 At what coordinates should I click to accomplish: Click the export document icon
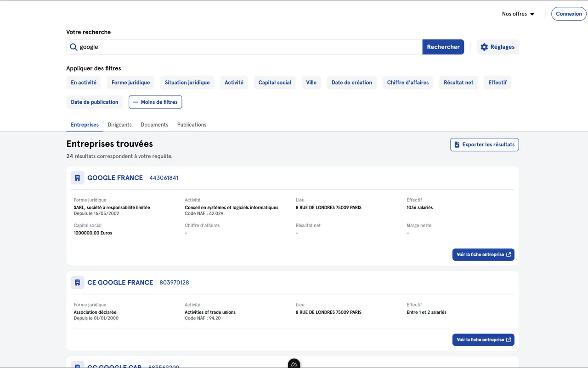457,145
